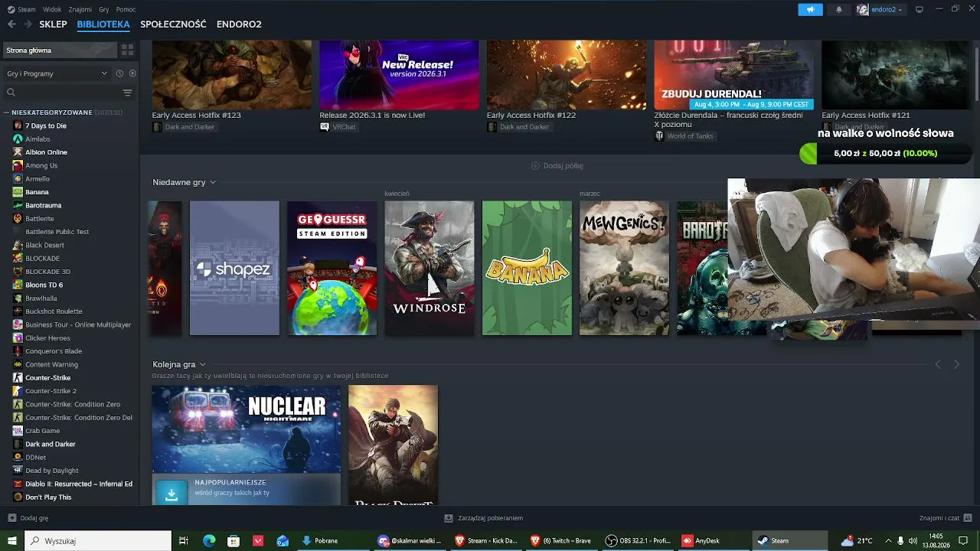Click the shapez game cover

234,268
